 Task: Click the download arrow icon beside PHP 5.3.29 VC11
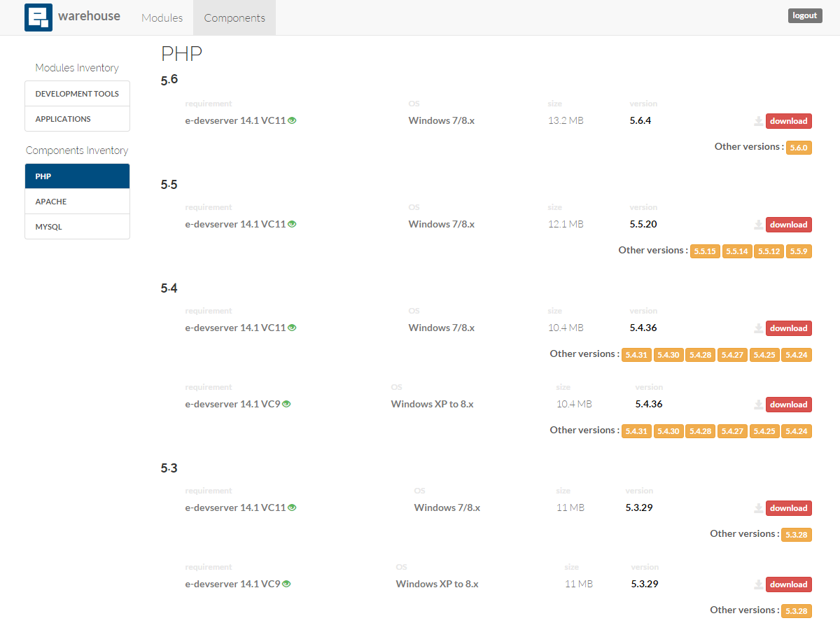[758, 507]
